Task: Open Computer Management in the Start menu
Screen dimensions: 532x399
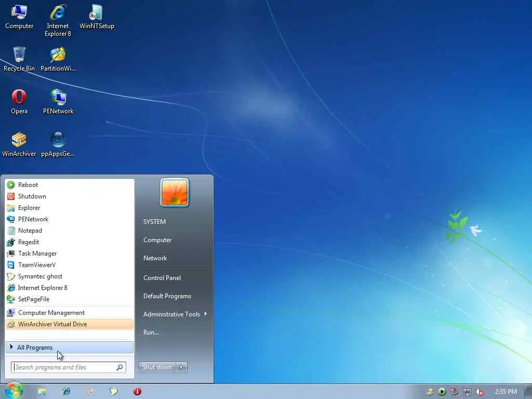Action: pyautogui.click(x=70, y=312)
